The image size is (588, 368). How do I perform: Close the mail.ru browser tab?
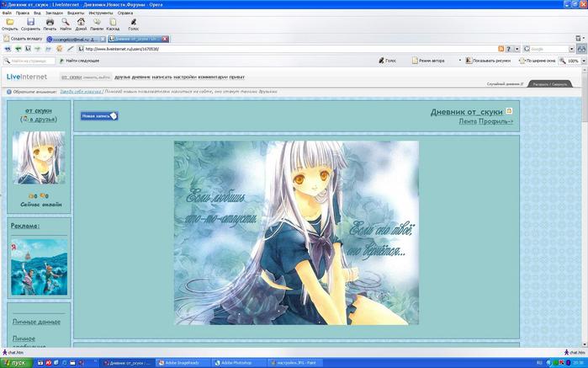coord(103,39)
